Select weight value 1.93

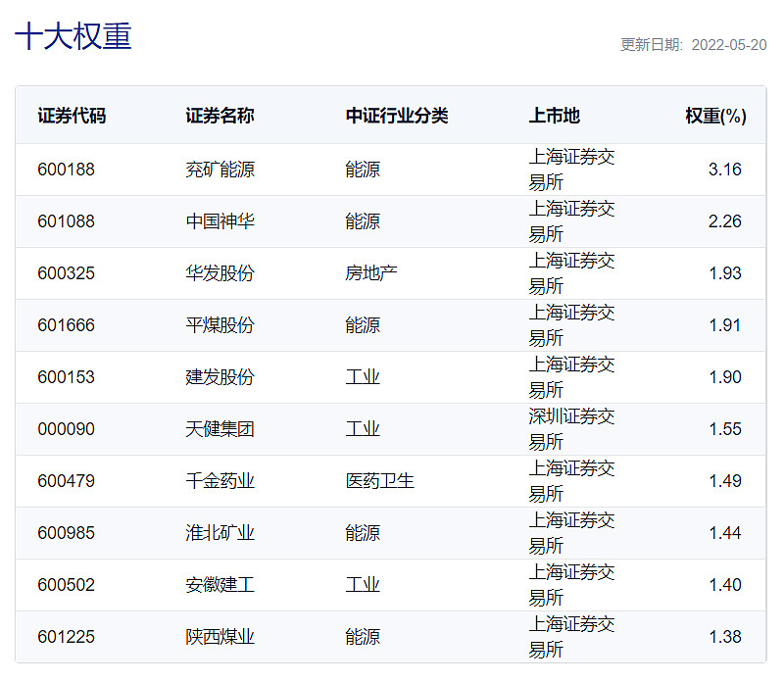725,273
